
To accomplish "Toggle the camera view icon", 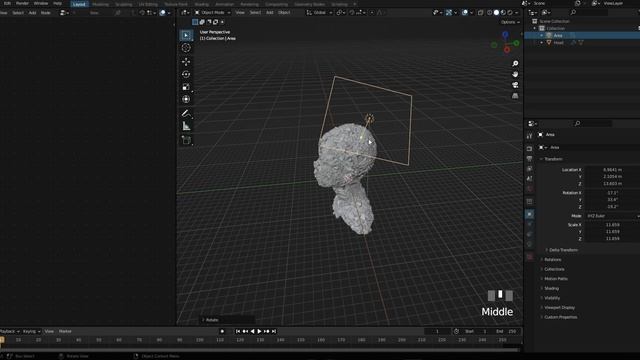I will (x=515, y=85).
